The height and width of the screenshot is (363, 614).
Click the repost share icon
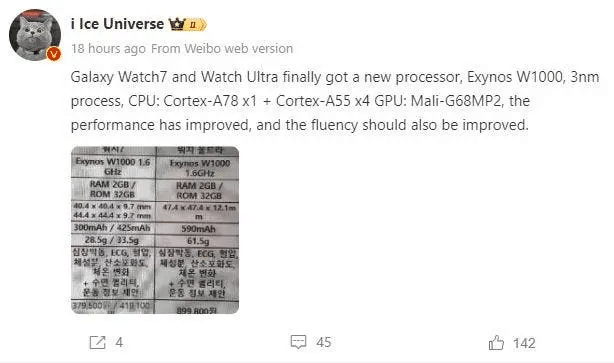[98, 343]
